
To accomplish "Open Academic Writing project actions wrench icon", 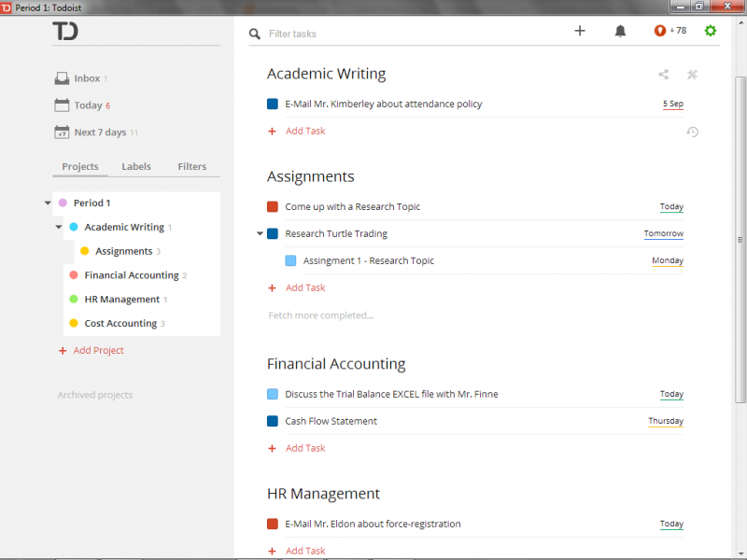I will 692,75.
